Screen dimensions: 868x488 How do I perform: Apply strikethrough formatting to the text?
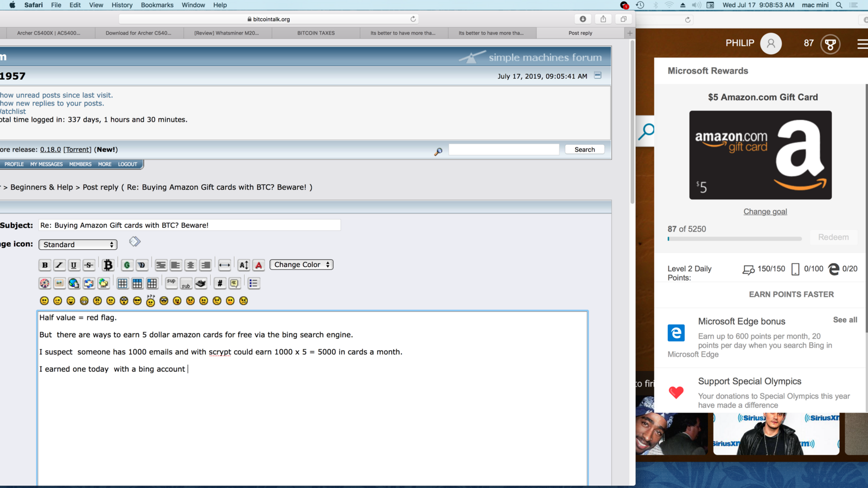click(x=88, y=265)
